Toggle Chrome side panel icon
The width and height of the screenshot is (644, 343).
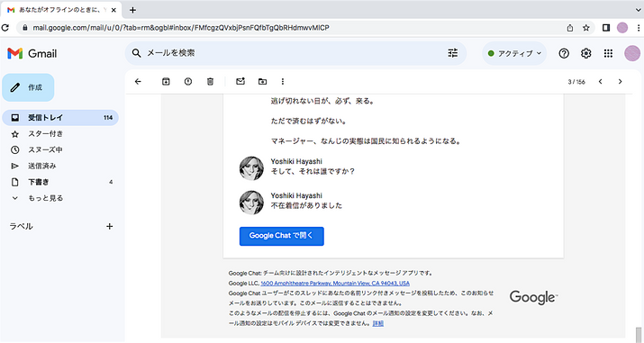coord(606,28)
